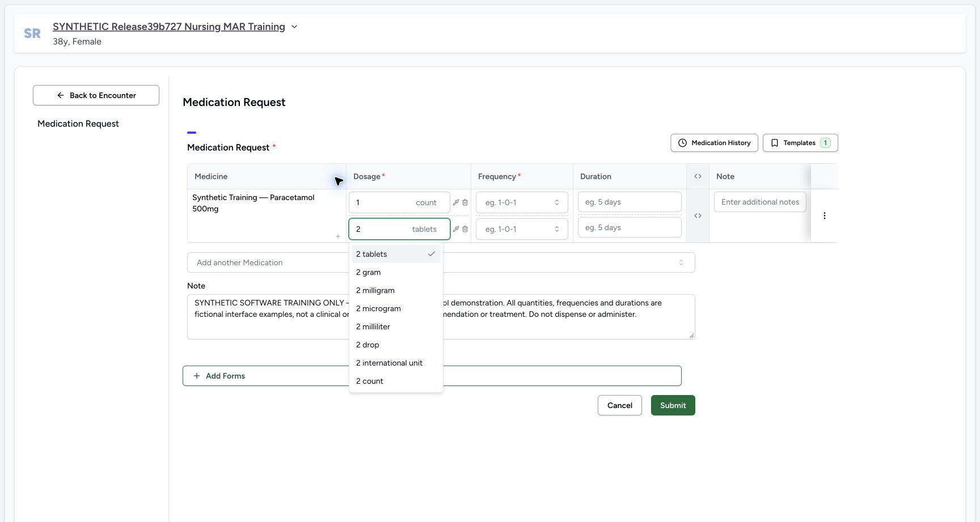Click the SR patient avatar
Image resolution: width=980 pixels, height=522 pixels.
click(32, 33)
